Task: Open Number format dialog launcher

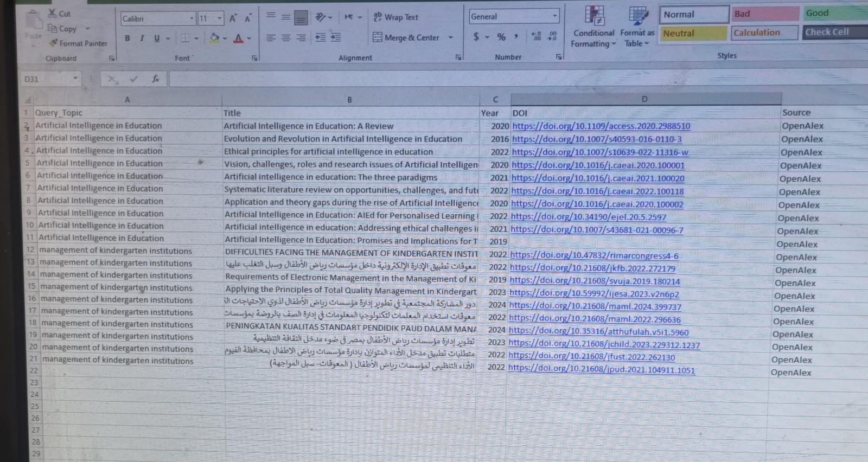Action: tap(559, 56)
